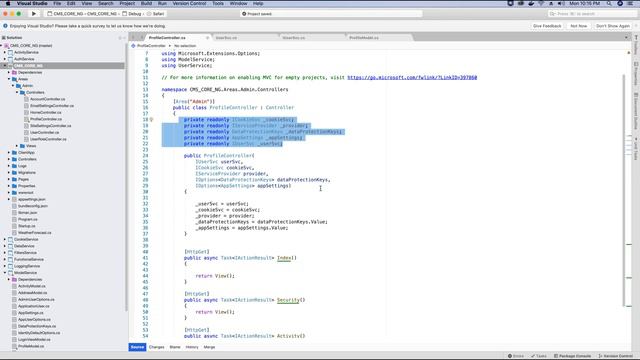This screenshot has width=640, height=360.
Task: Click the volume icon in the menu bar
Action: [x=561, y=3]
